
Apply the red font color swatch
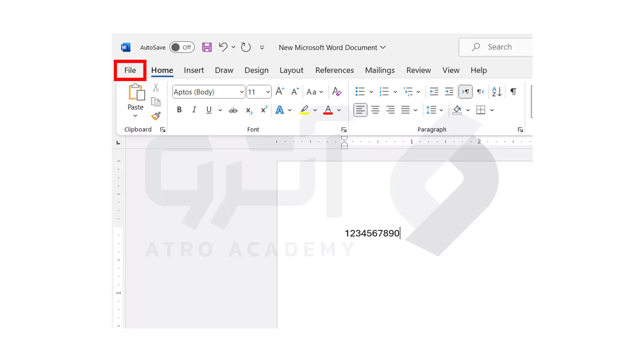328,110
